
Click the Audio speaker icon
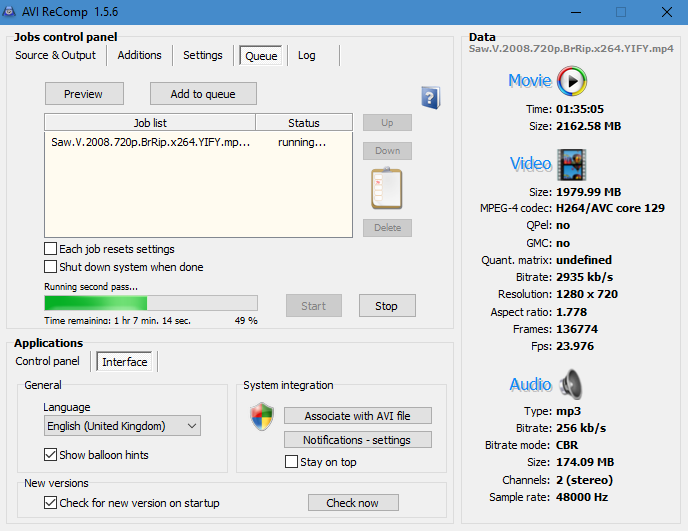click(571, 384)
